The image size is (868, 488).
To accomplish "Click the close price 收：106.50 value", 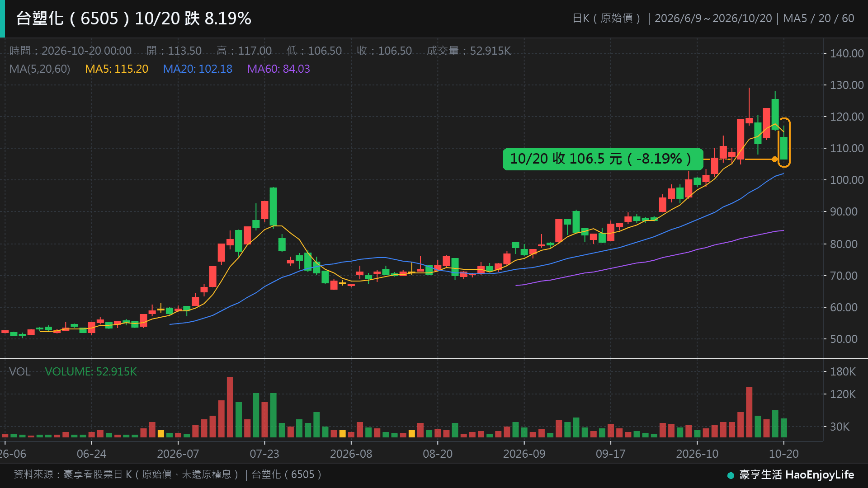I will [384, 51].
